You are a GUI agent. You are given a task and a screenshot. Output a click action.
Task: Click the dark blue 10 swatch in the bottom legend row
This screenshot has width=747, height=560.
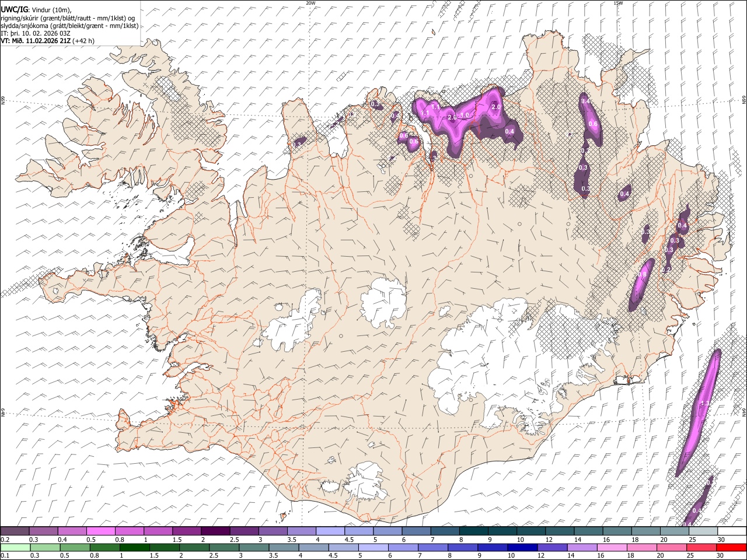[x=522, y=547]
